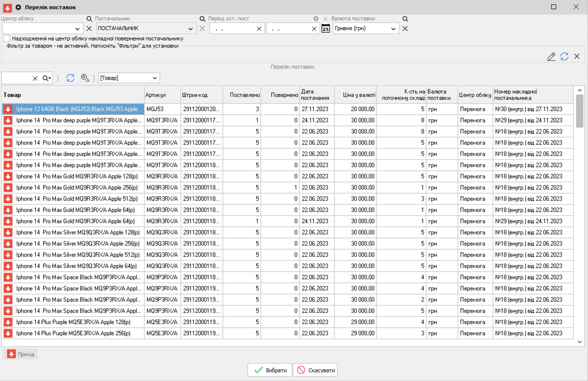The image size is (588, 381).
Task: Sort by the Поставлено column header
Action: click(244, 95)
